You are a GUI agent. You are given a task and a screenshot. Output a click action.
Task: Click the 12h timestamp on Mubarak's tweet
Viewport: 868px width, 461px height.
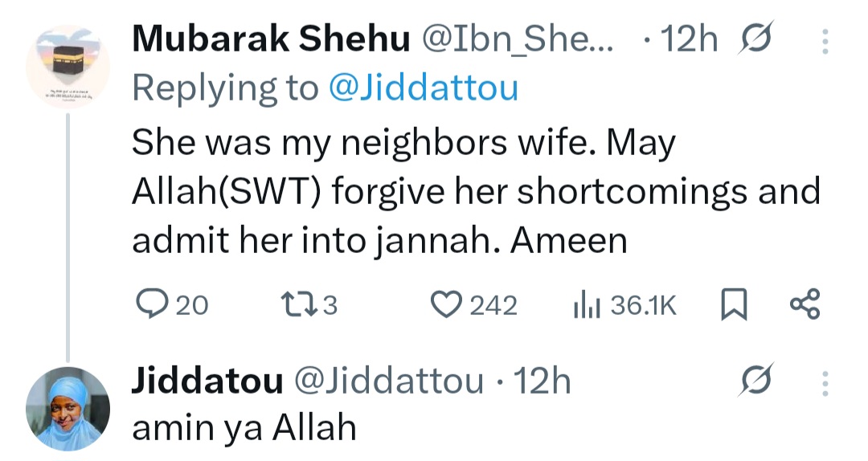point(690,39)
